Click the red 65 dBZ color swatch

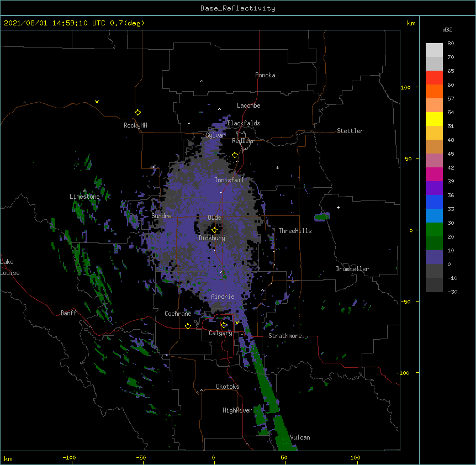pyautogui.click(x=434, y=77)
